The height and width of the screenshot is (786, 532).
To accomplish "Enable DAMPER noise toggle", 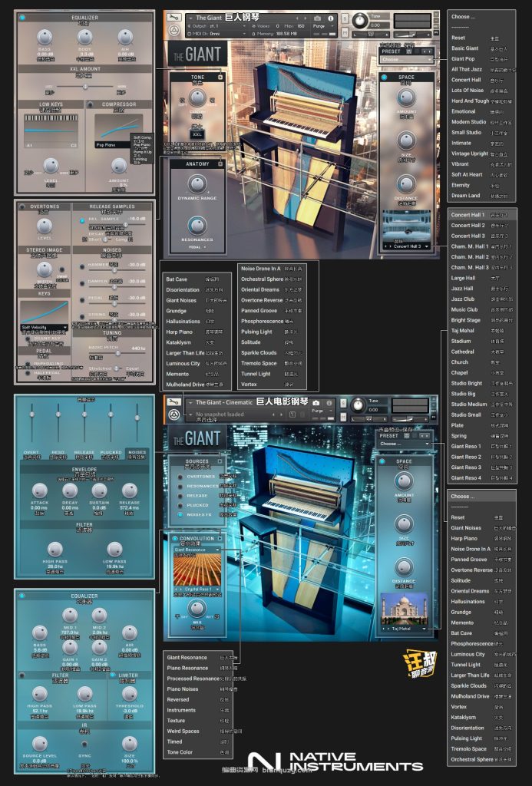I will 82,283.
